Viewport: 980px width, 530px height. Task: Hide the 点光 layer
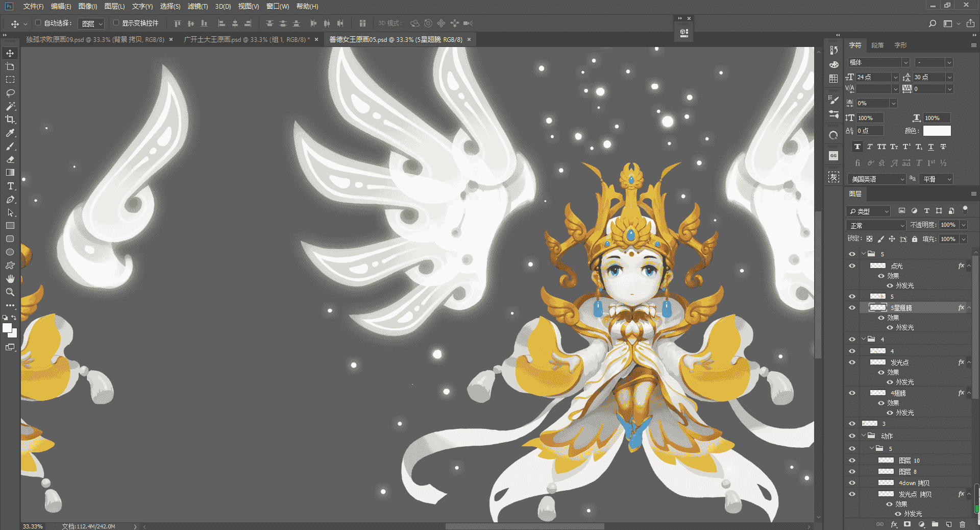click(x=852, y=266)
